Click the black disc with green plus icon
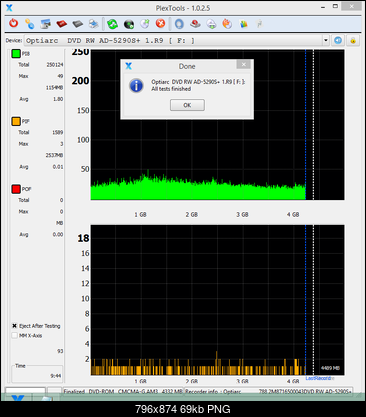The height and width of the screenshot is (417, 366). click(x=129, y=24)
